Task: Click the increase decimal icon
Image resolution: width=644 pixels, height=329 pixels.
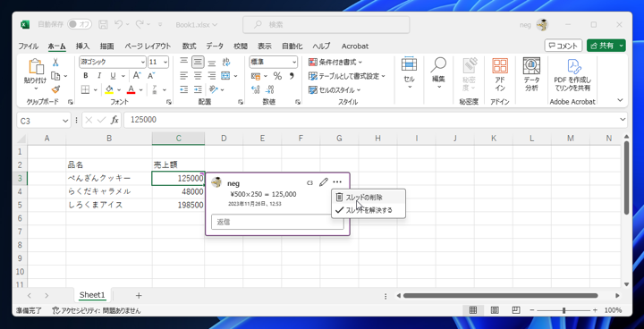Action: click(x=256, y=89)
